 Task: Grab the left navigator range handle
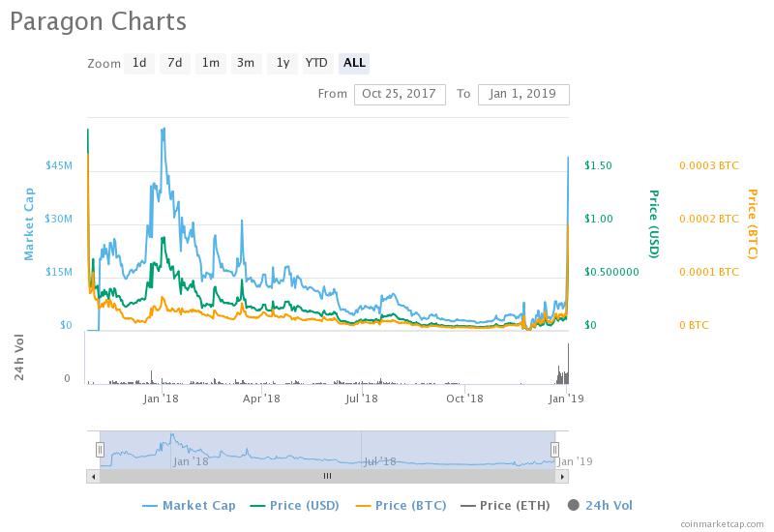point(101,450)
